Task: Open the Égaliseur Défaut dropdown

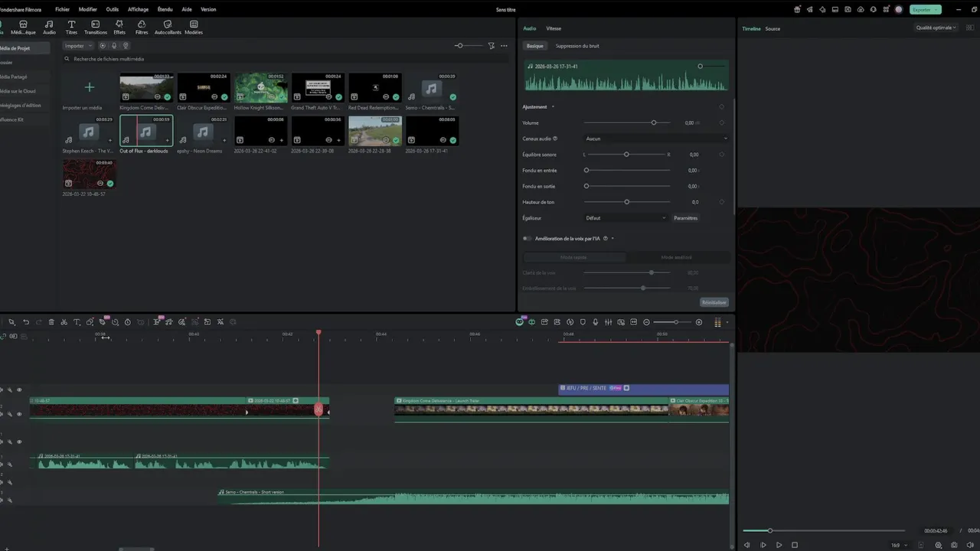Action: coord(626,218)
